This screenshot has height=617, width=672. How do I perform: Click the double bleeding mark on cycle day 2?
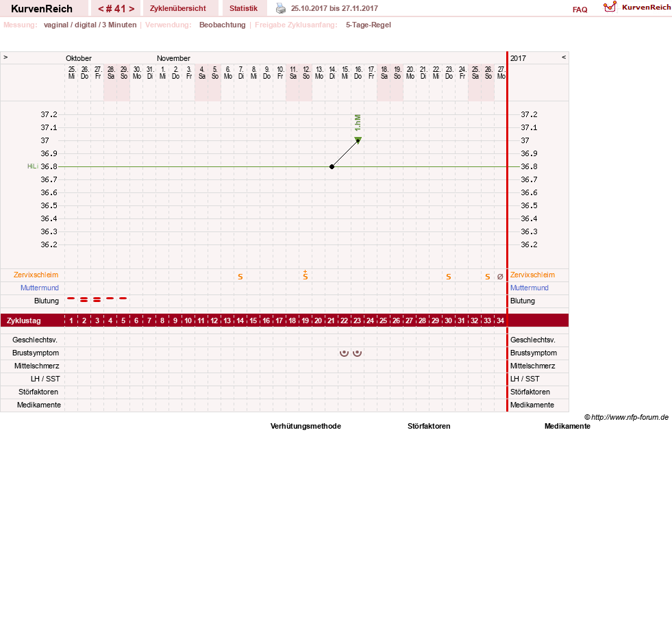pyautogui.click(x=84, y=300)
